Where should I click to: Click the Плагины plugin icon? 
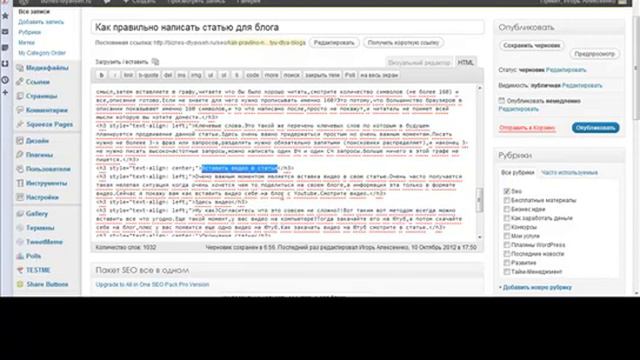pos(20,155)
